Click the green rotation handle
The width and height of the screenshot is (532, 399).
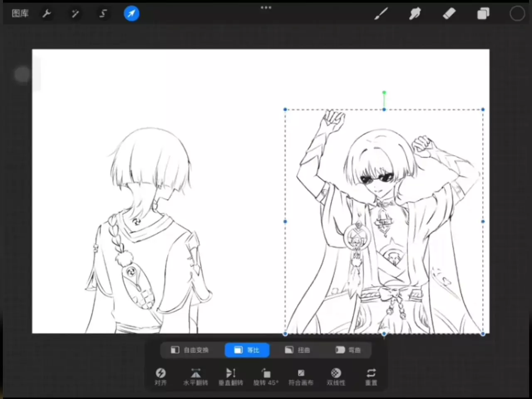(384, 93)
